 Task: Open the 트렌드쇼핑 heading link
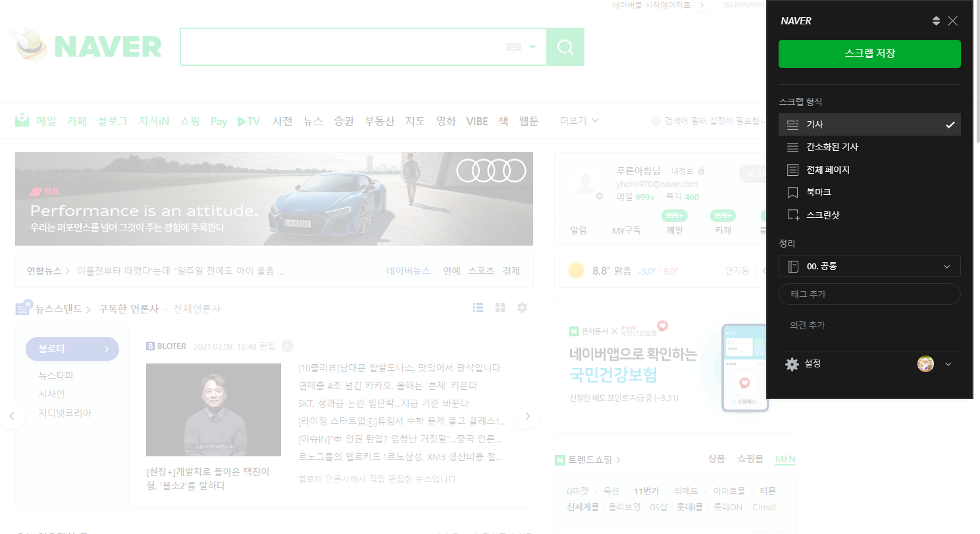click(590, 459)
